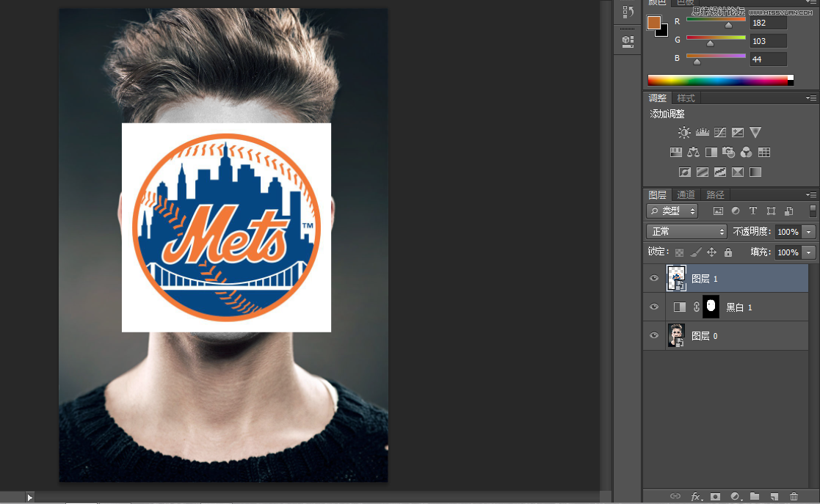The height and width of the screenshot is (504, 820).
Task: Toggle lock position
Action: (x=712, y=252)
